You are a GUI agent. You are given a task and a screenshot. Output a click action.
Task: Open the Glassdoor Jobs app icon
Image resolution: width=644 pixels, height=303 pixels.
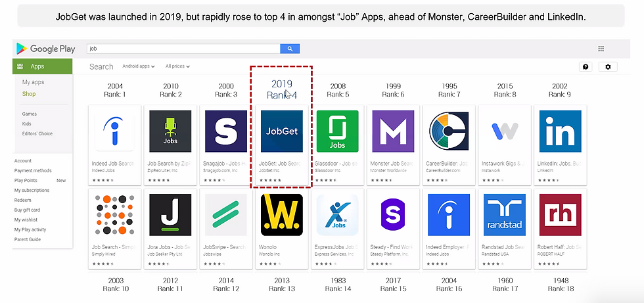point(338,131)
